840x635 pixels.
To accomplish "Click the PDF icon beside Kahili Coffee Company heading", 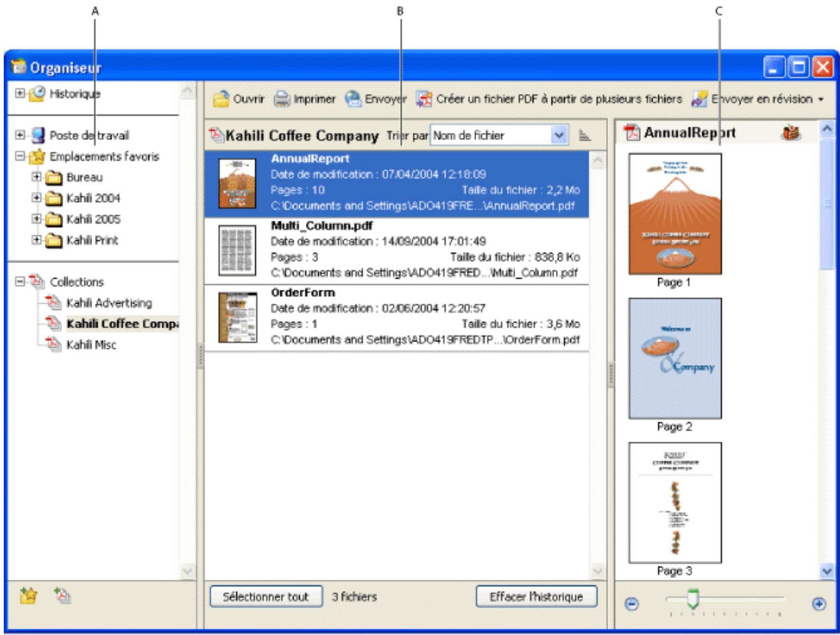I will (x=216, y=135).
